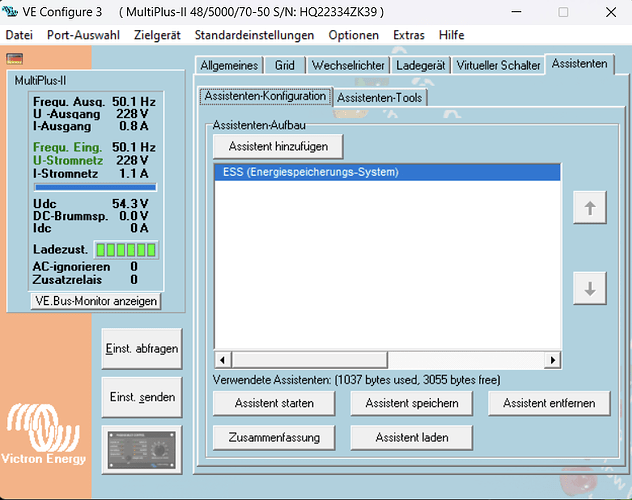Click Einst. senden button

(142, 397)
